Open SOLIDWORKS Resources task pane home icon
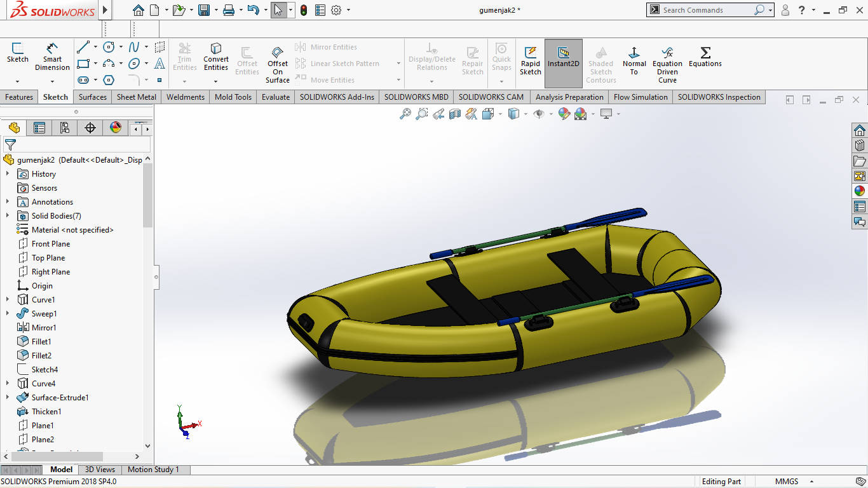 [860, 130]
